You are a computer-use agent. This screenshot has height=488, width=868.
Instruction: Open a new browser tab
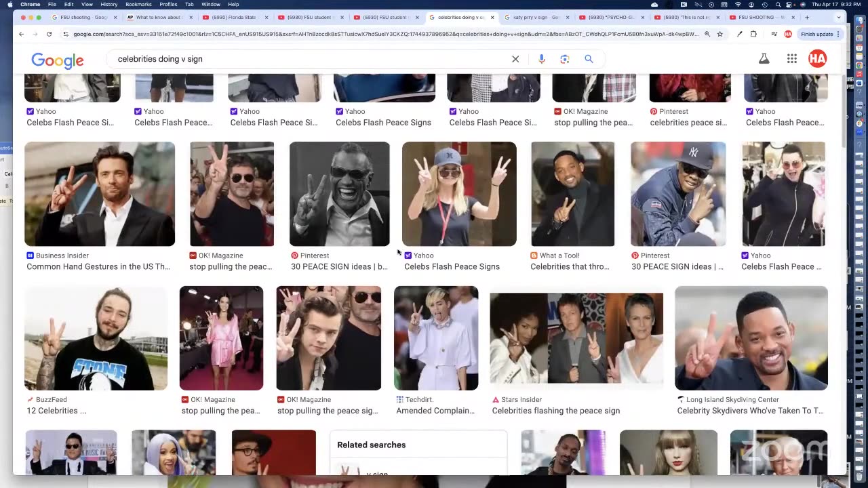[806, 17]
